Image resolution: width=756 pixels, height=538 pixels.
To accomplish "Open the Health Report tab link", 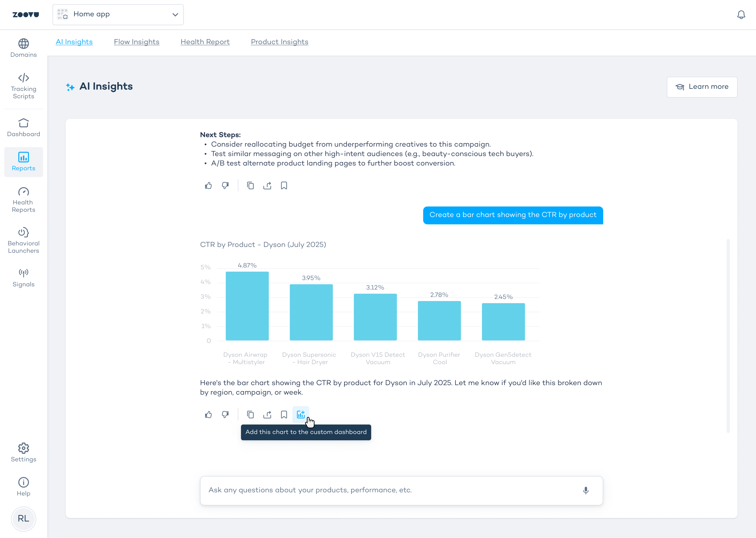I will (205, 42).
